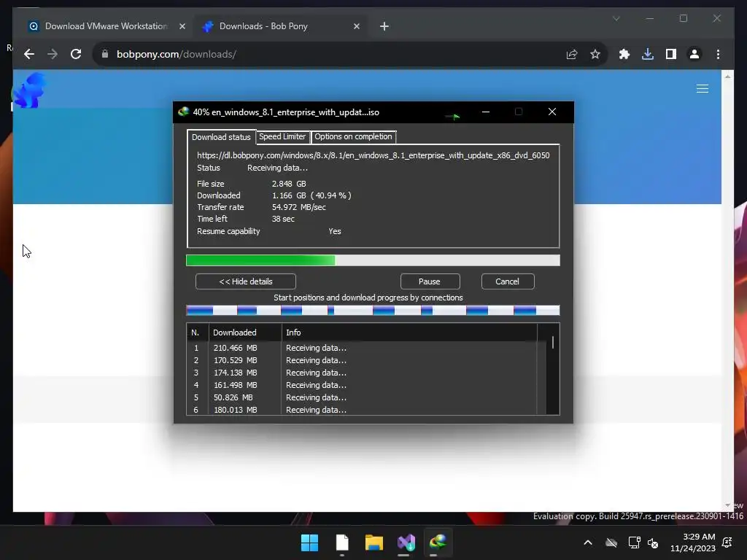Image resolution: width=747 pixels, height=560 pixels.
Task: Open Chrome extensions puzzle icon
Action: pos(624,54)
